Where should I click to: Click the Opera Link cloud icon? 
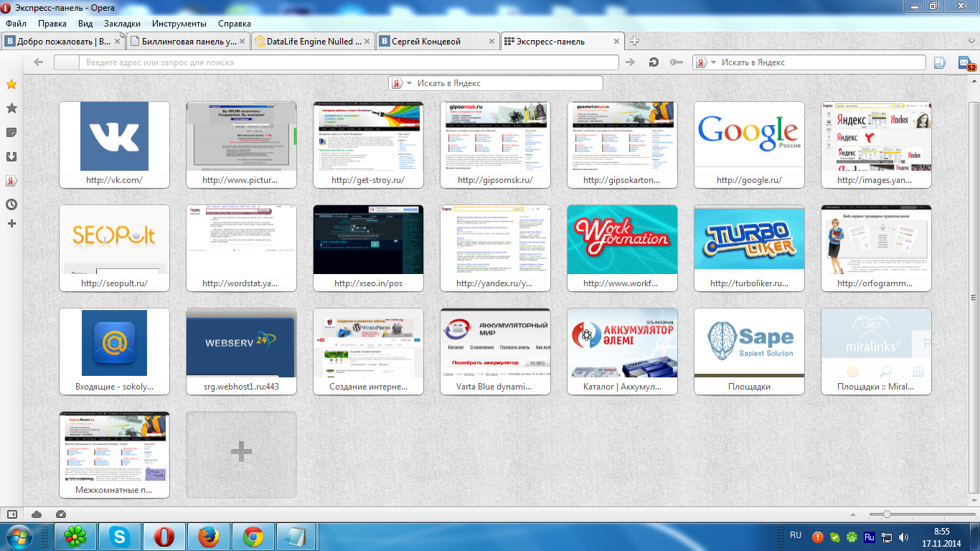click(37, 514)
